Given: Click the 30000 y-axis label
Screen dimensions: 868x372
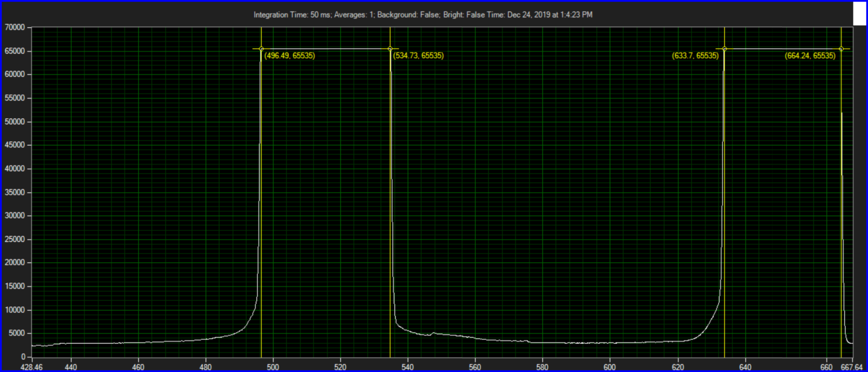Looking at the screenshot, I should click(14, 216).
